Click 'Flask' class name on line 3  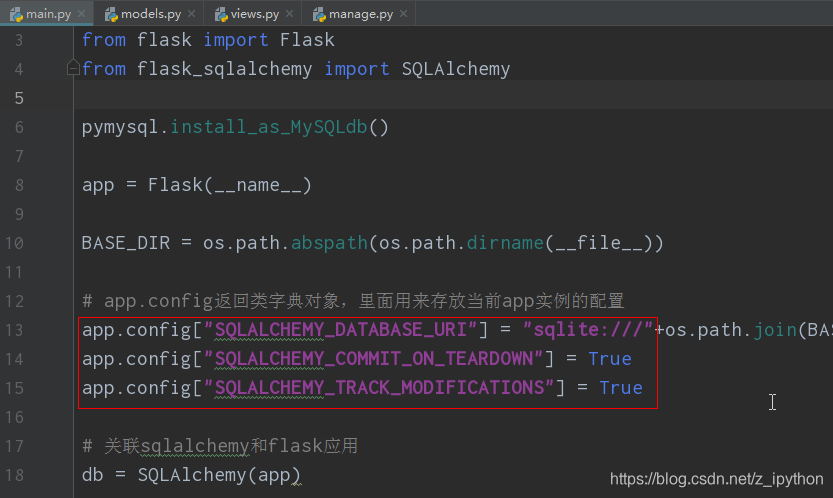click(307, 40)
